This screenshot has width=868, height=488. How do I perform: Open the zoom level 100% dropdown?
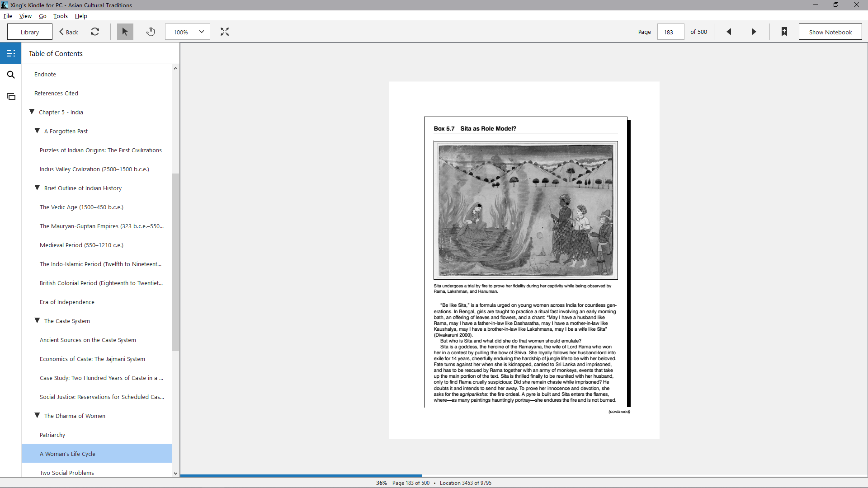[x=188, y=32]
